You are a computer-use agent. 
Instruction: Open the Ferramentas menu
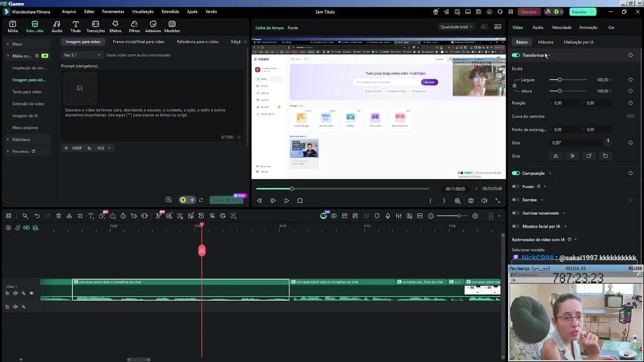point(113,12)
